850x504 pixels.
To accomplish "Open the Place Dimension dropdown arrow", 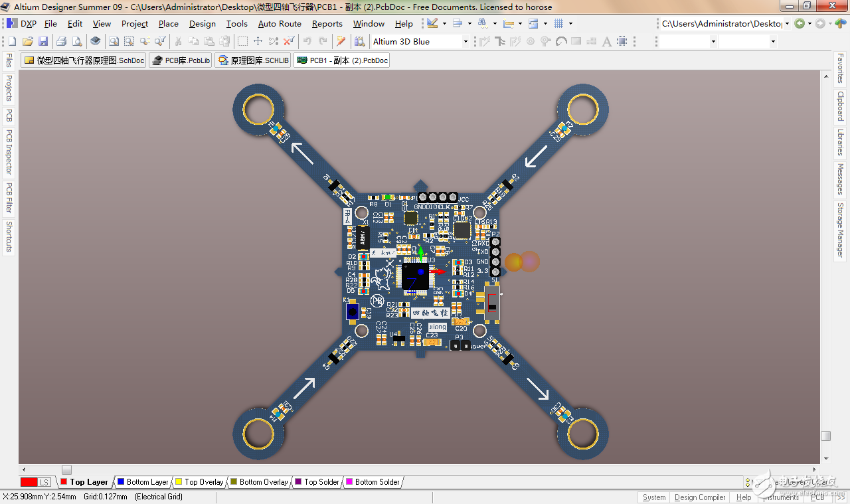I will [x=520, y=23].
